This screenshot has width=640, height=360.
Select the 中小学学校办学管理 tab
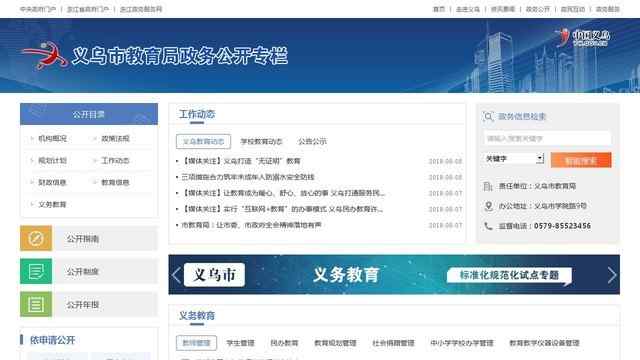pos(462,343)
